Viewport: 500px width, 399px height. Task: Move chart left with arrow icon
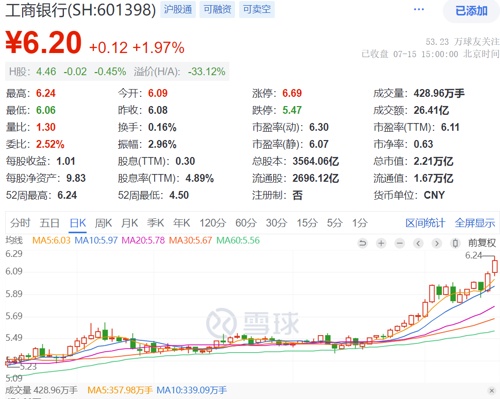(x=418, y=243)
